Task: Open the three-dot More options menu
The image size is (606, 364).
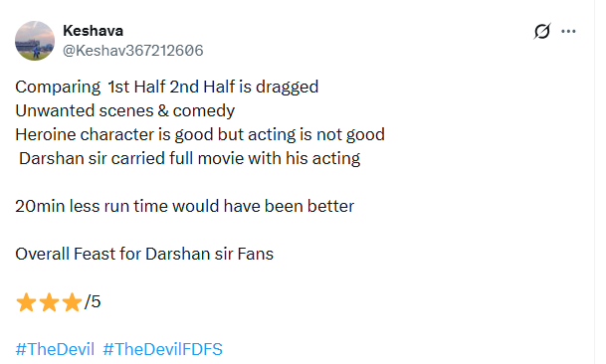Action: [x=568, y=31]
